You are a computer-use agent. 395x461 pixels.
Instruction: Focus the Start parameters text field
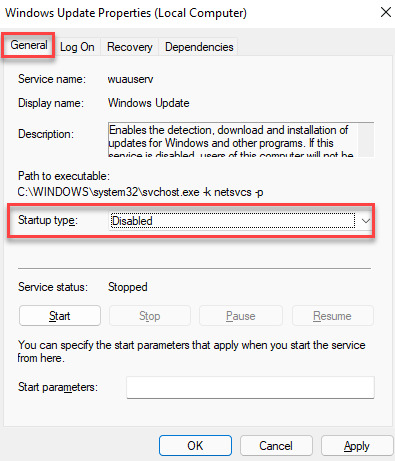pos(250,387)
